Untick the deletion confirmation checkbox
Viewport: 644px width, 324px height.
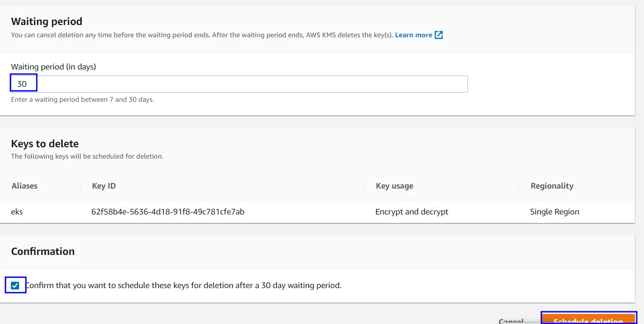click(15, 285)
